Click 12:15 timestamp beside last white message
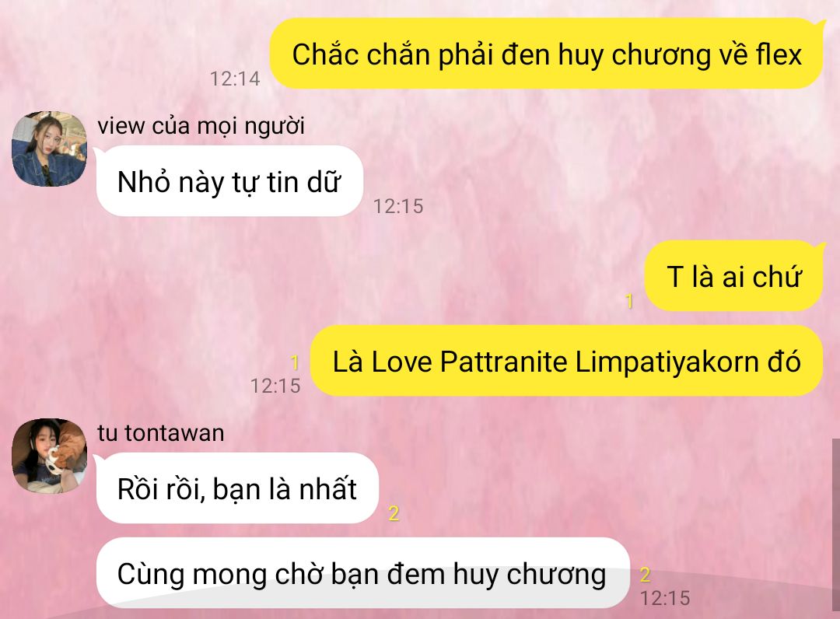The width and height of the screenshot is (840, 619). 665,598
